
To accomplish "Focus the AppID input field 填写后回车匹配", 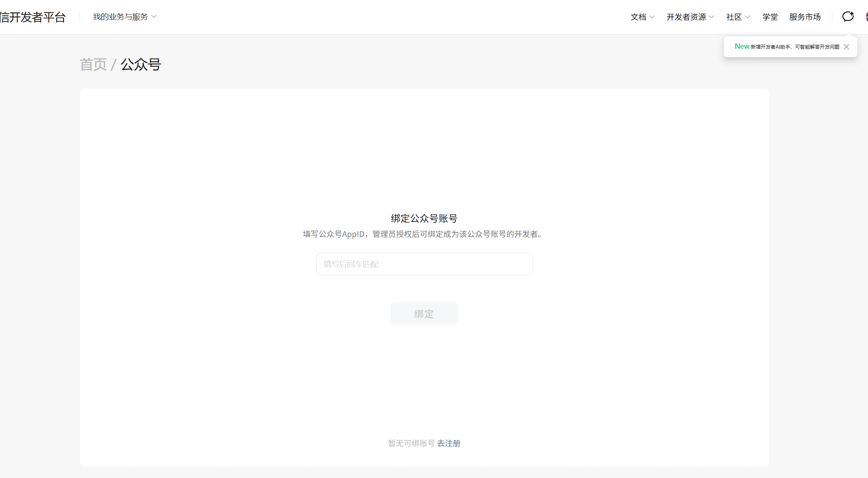I will [x=424, y=264].
